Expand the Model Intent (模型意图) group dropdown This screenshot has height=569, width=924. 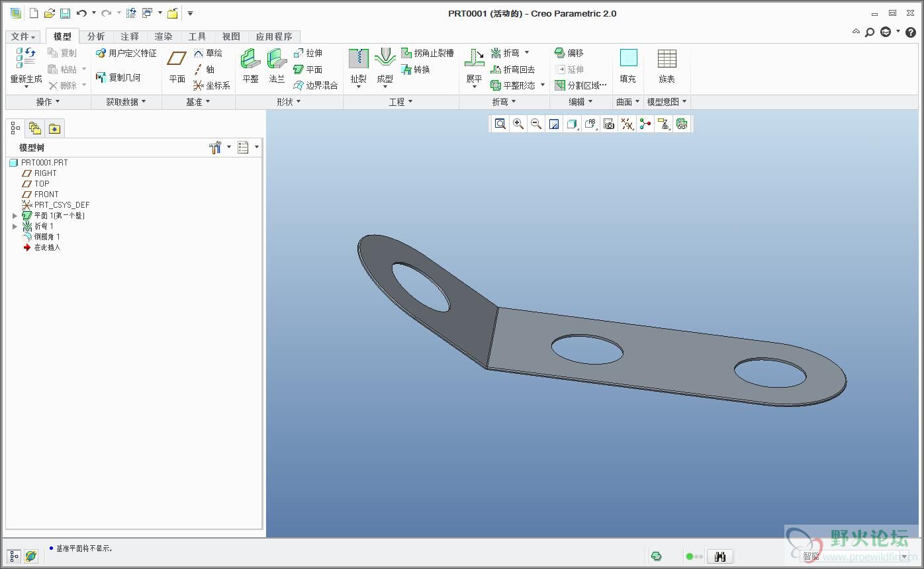click(667, 102)
